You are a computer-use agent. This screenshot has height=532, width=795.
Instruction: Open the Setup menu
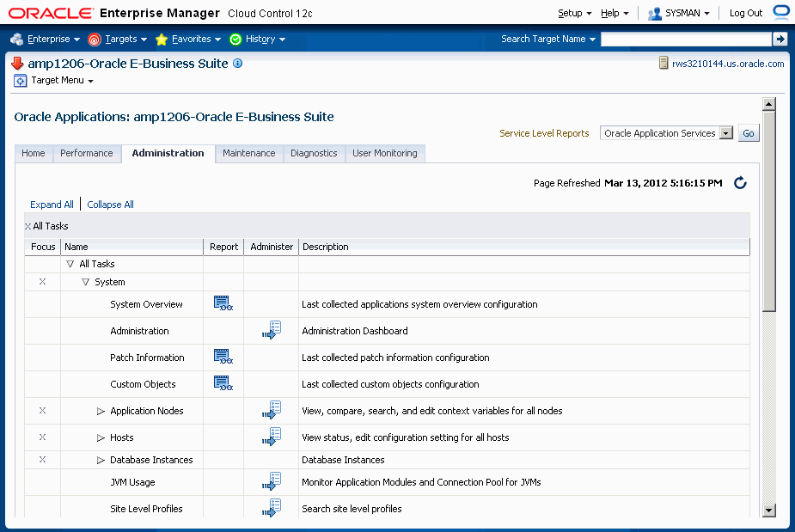574,13
